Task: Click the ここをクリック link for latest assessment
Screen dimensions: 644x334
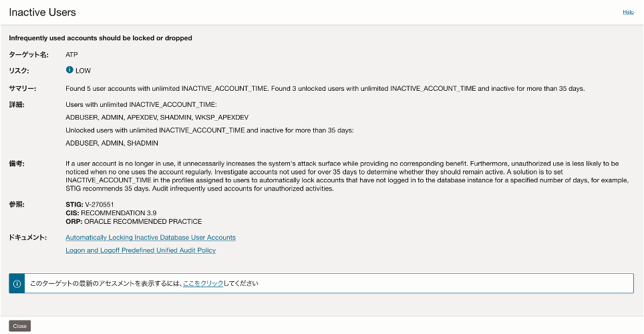Action: (203, 283)
